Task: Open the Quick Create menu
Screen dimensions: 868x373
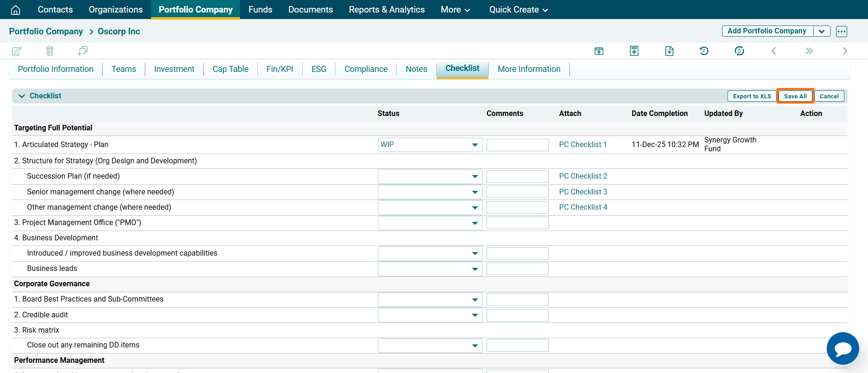Action: [x=518, y=10]
